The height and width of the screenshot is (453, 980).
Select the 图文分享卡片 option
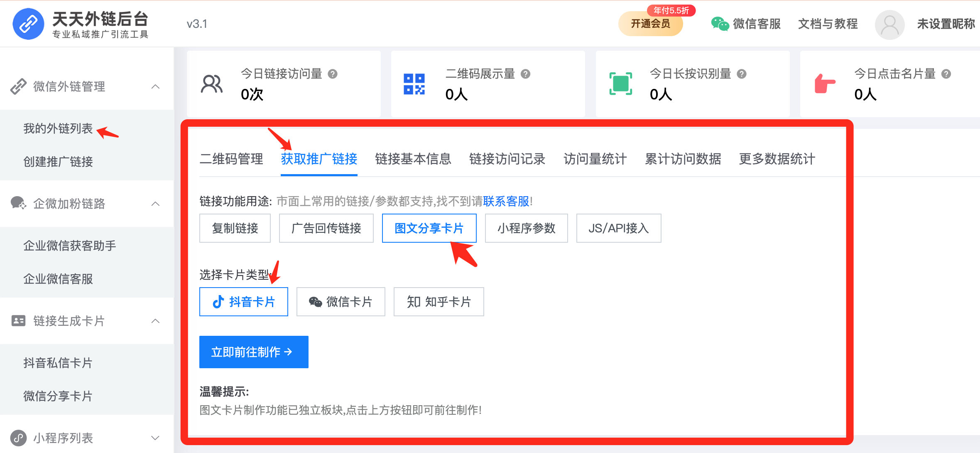(429, 228)
